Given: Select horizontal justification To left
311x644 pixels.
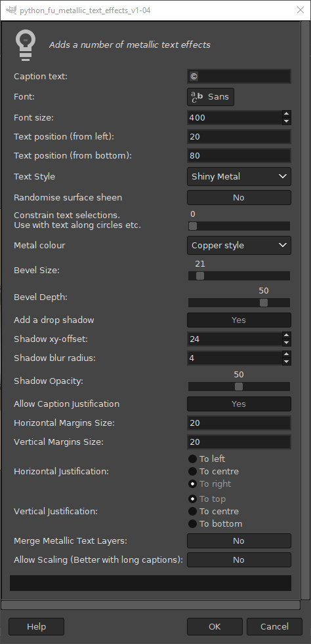Looking at the screenshot, I should pos(207,459).
